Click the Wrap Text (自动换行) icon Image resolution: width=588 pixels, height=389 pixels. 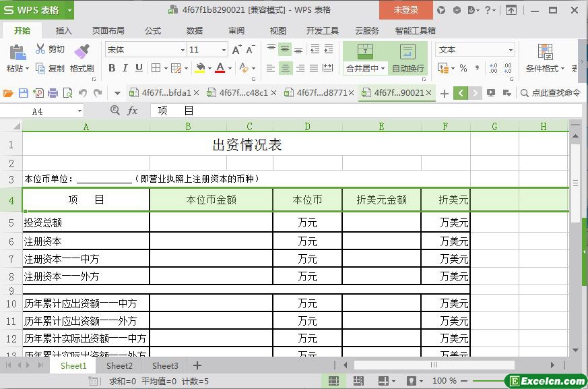(x=407, y=52)
